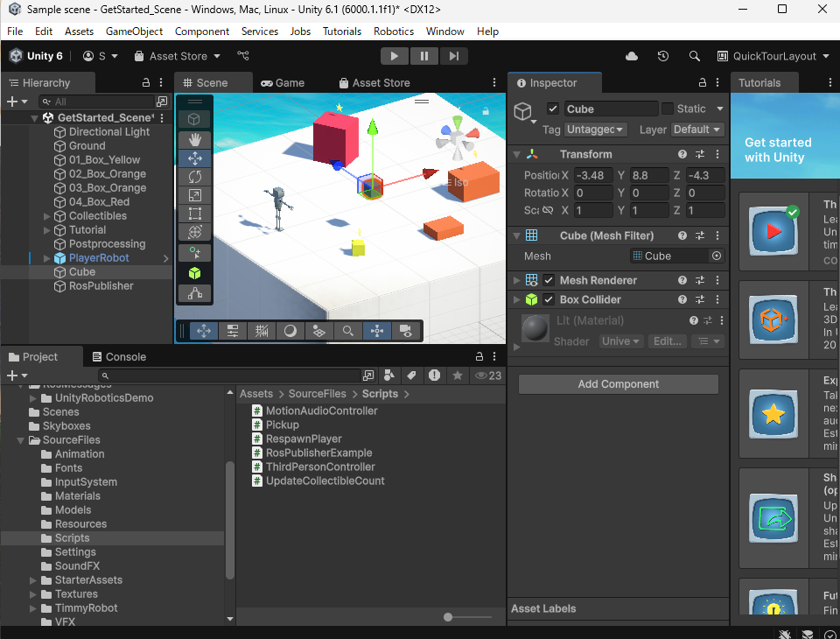Expand the Collectibles hierarchy item
This screenshot has width=840, height=639.
click(x=46, y=216)
